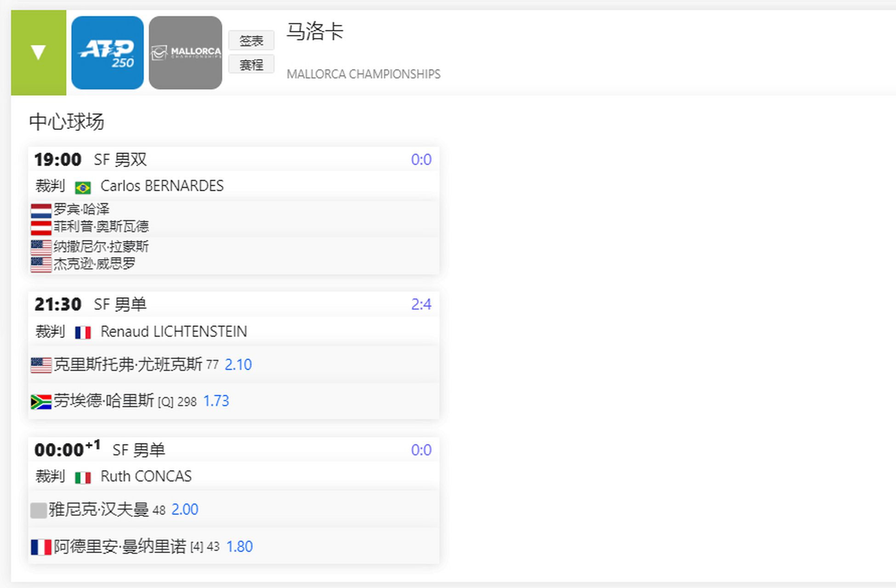Click the 2.10 odds for 克里斯托弗·尤班克斯
The height and width of the screenshot is (588, 896).
tap(238, 364)
